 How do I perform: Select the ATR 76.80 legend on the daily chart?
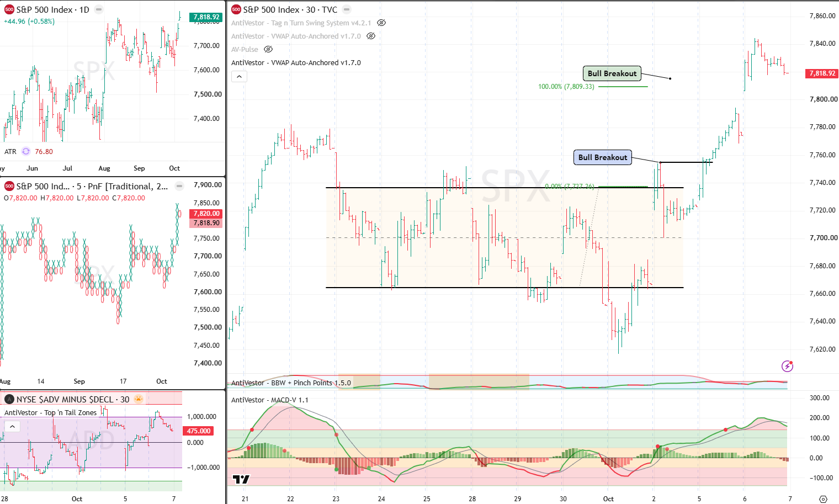coord(29,151)
